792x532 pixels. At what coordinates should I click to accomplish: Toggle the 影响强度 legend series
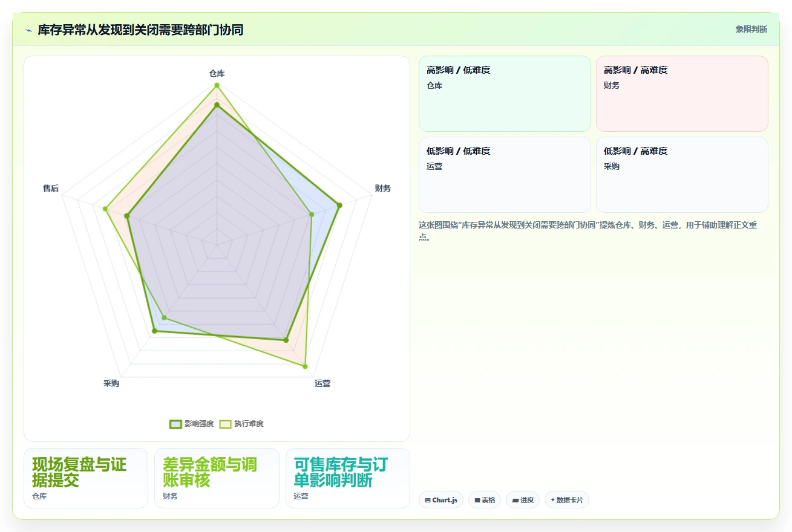pyautogui.click(x=192, y=424)
